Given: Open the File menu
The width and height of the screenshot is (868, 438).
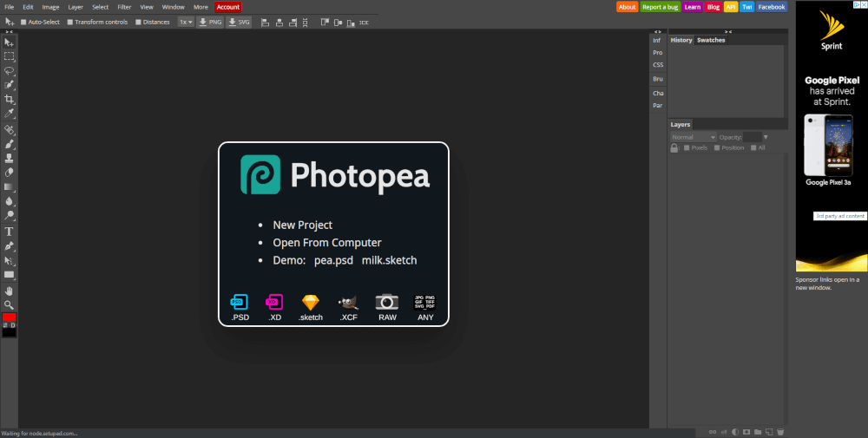Looking at the screenshot, I should tap(10, 7).
